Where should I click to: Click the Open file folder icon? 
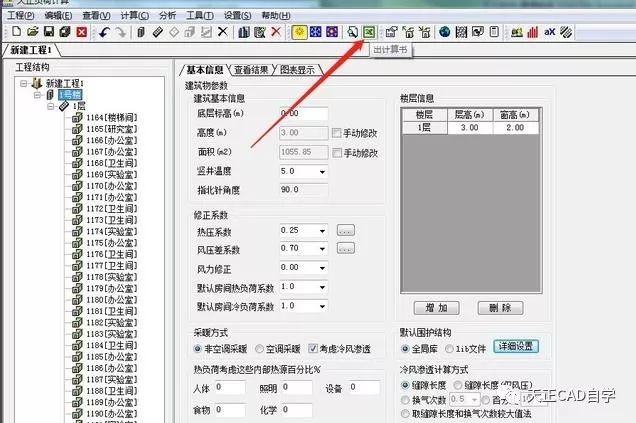[32, 32]
